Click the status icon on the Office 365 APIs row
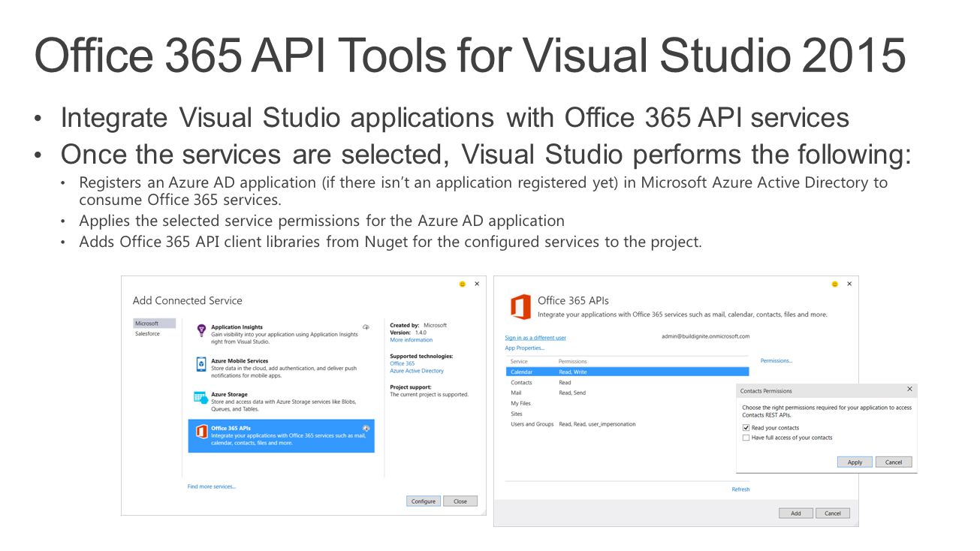This screenshot has height=551, width=980. coord(366,428)
